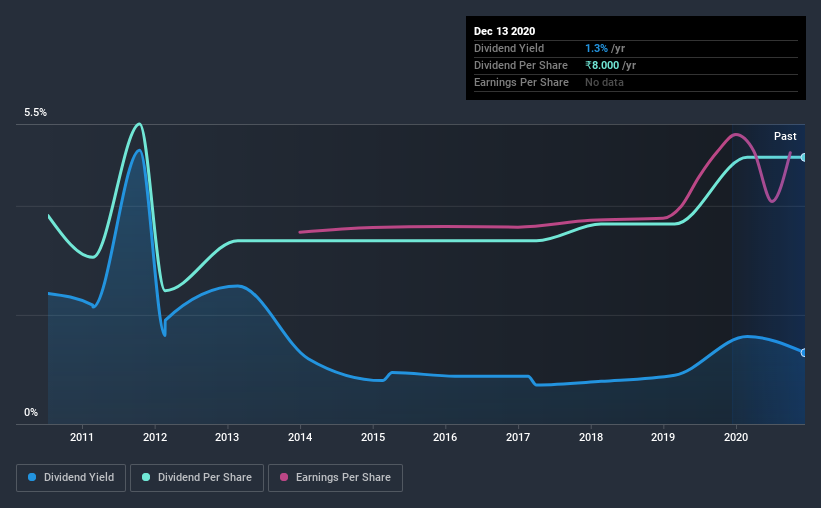Viewport: 821px width, 508px height.
Task: Toggle the Dividend Per Share legend button
Action: [197, 478]
